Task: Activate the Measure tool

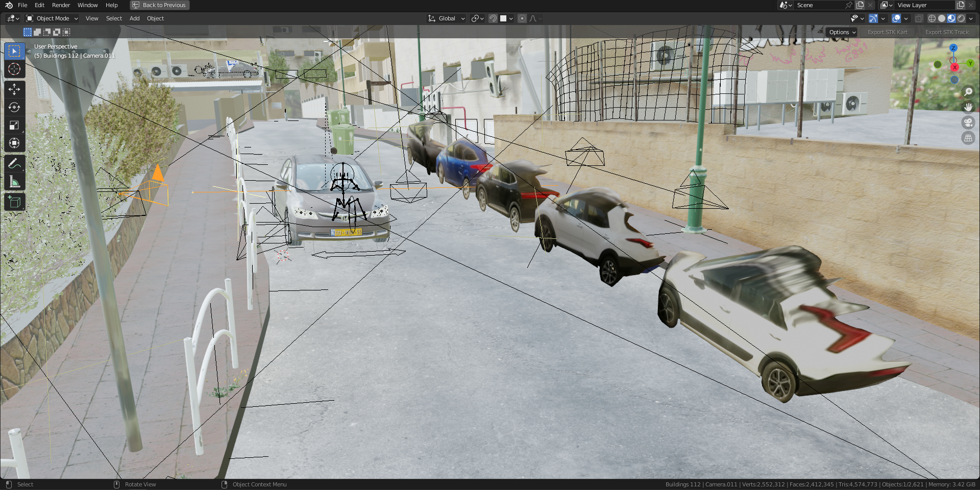Action: pyautogui.click(x=14, y=182)
